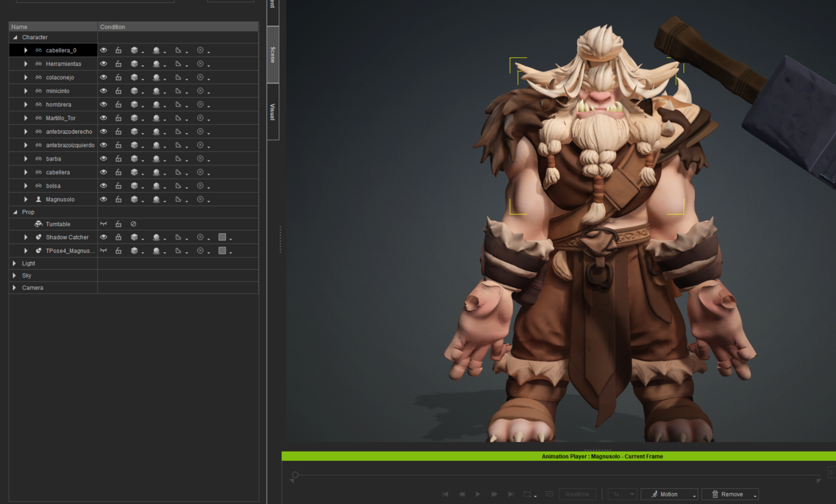This screenshot has height=504, width=836.
Task: Click the Remove button
Action: click(x=730, y=494)
